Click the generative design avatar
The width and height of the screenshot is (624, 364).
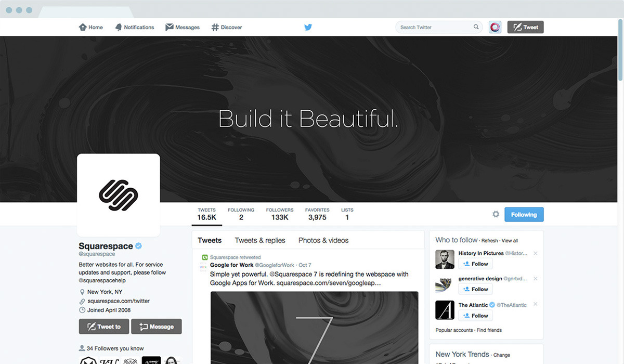445,284
